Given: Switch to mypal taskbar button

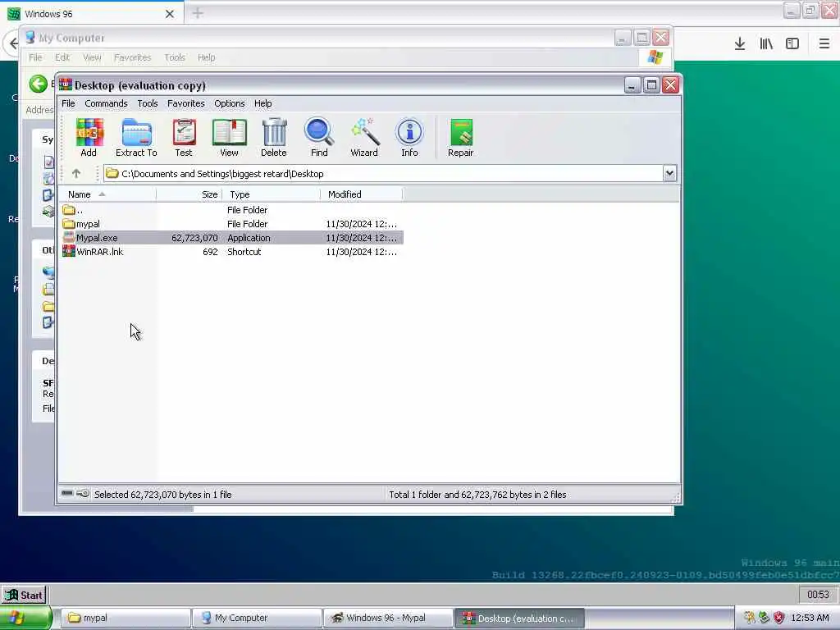Looking at the screenshot, I should click(126, 618).
